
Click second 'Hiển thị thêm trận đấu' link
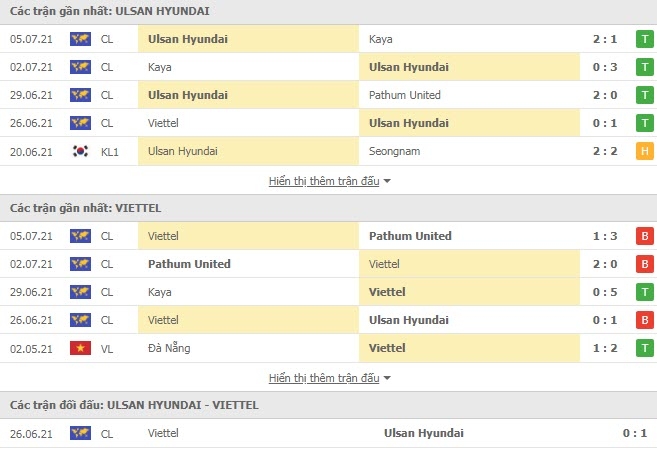(324, 378)
